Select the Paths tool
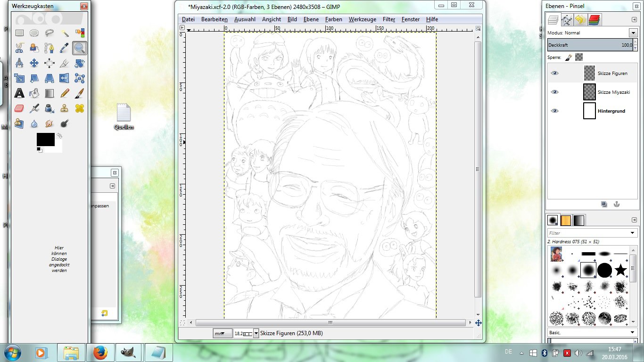 coord(50,48)
